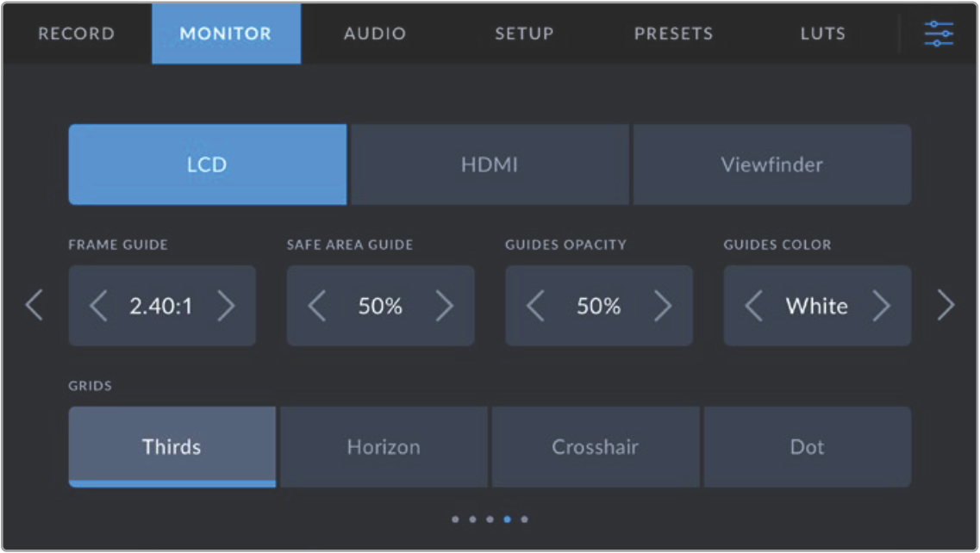
Task: Decrease Safe Area Guide percentage
Action: pos(316,306)
